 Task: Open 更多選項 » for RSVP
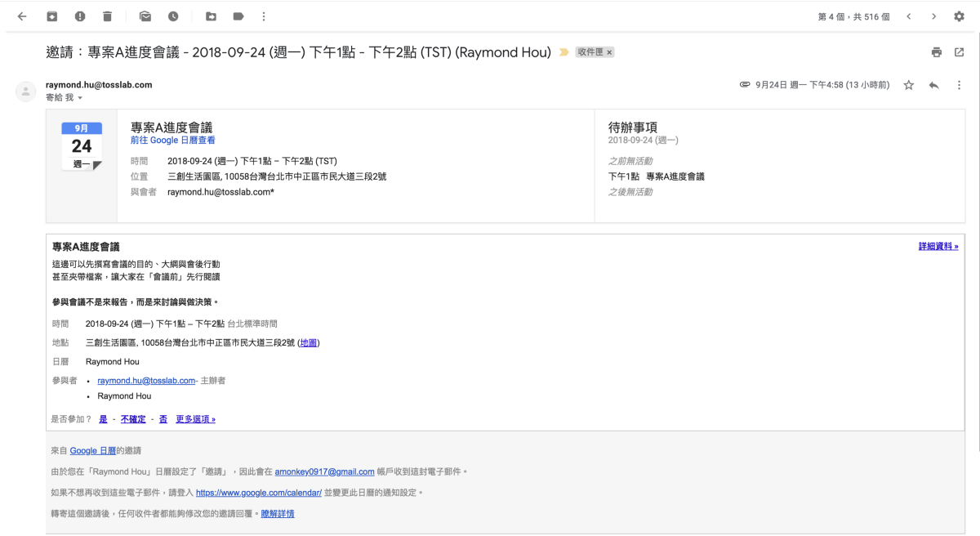[196, 419]
